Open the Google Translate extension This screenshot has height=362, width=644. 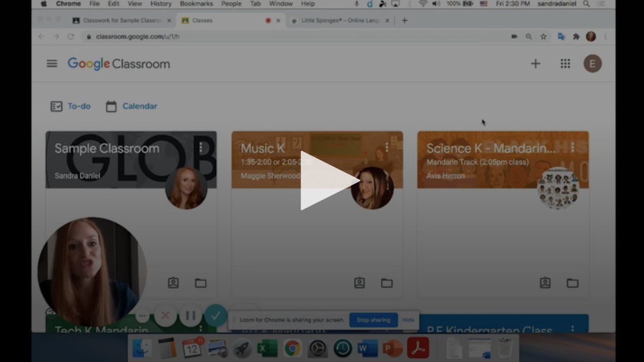point(561,37)
